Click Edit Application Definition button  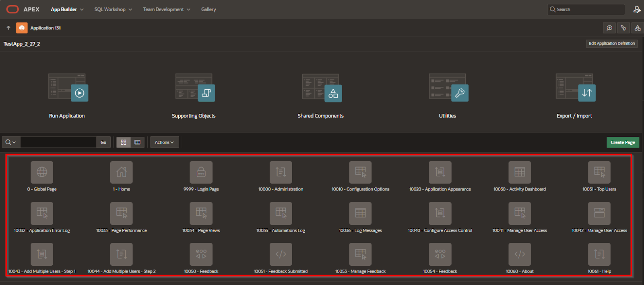(x=612, y=43)
